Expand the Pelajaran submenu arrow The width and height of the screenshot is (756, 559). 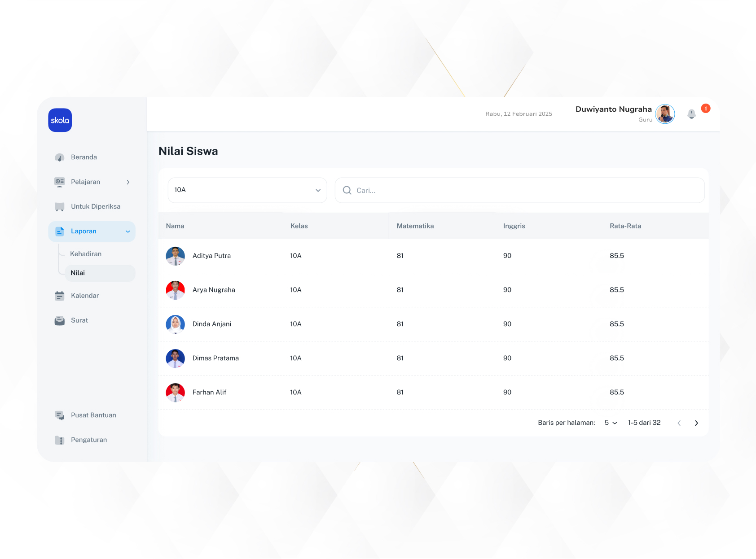128,182
